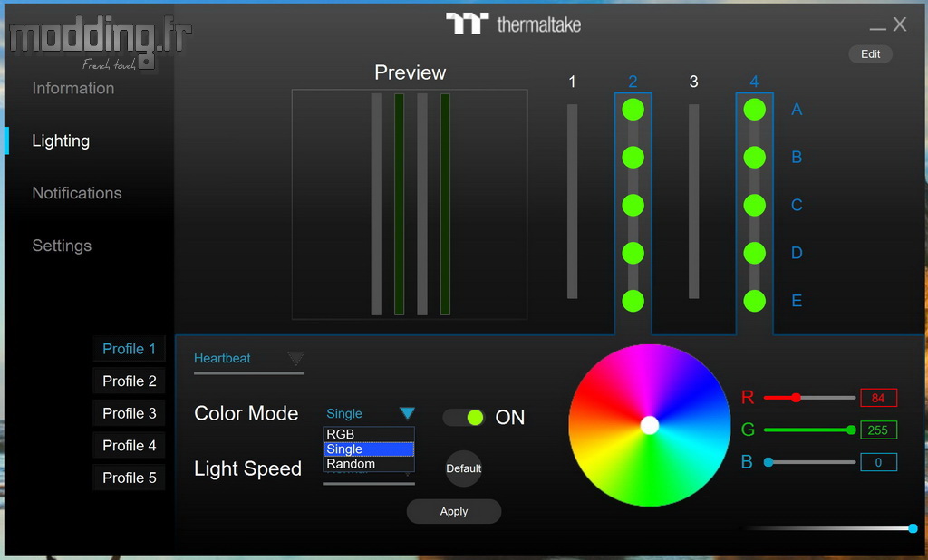Pick Random from the Color Mode list
Viewport: 928px width, 560px height.
[x=369, y=464]
